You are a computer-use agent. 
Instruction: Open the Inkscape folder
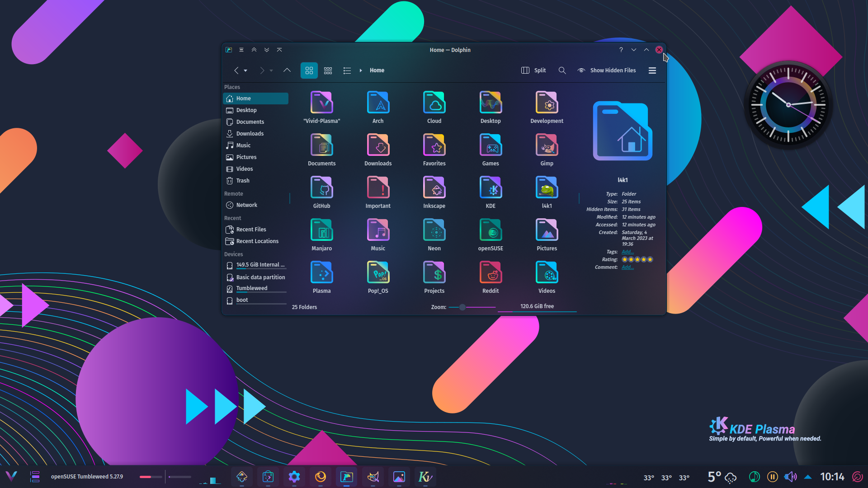434,192
